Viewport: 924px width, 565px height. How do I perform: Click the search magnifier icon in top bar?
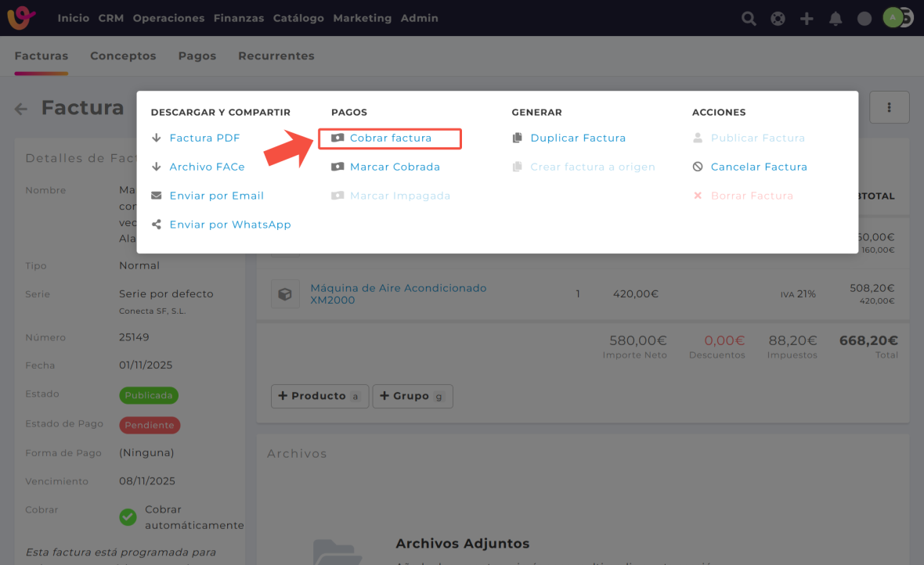pos(749,19)
